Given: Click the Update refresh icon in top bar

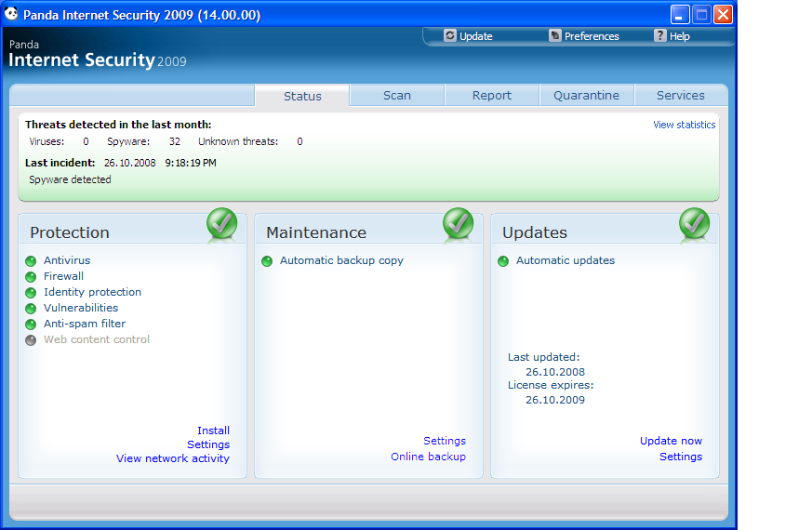Looking at the screenshot, I should [450, 36].
